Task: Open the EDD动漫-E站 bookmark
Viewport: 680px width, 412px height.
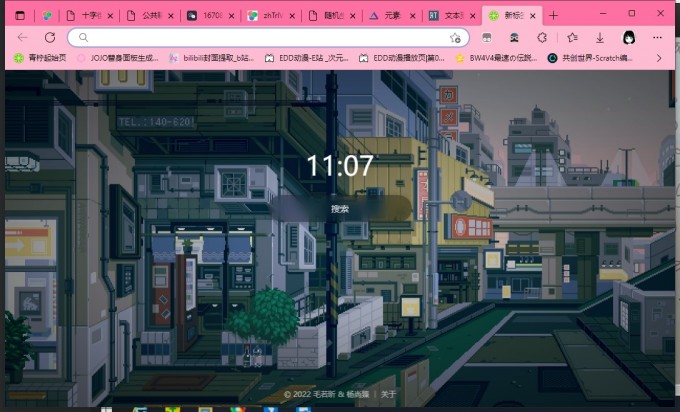Action: [307, 58]
